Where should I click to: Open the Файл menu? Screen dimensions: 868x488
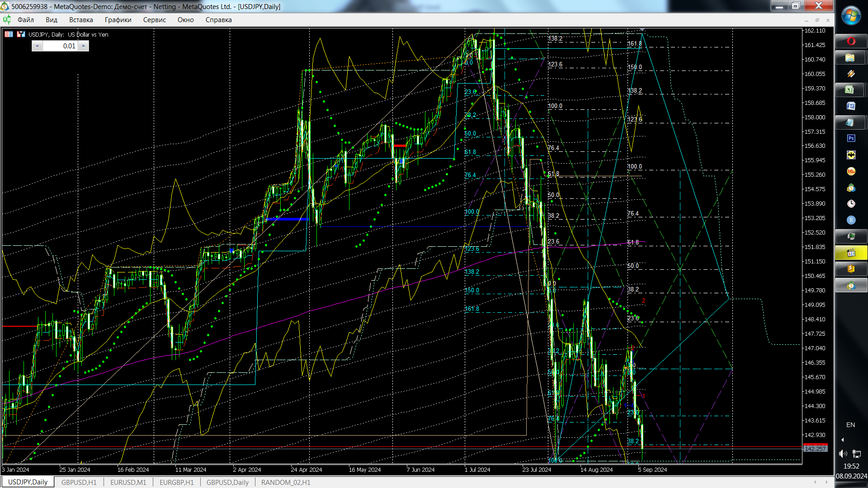tap(26, 20)
